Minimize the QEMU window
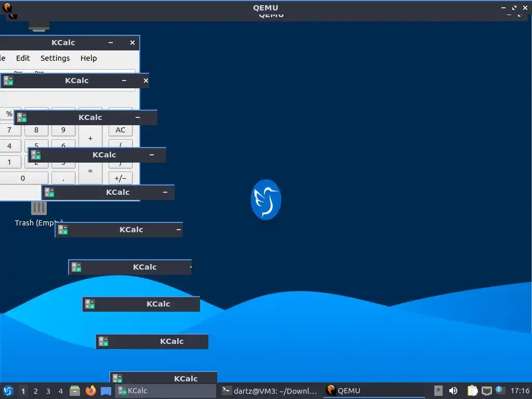 (503, 7)
